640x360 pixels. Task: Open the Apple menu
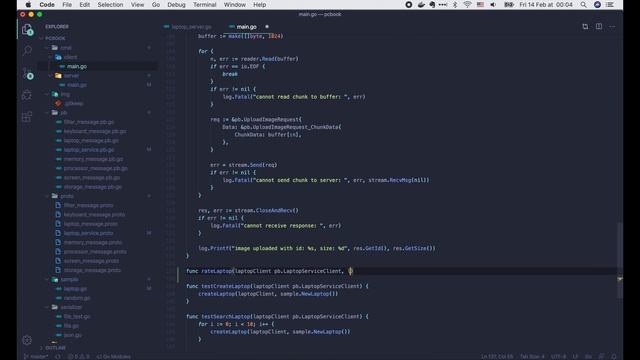(x=28, y=4)
